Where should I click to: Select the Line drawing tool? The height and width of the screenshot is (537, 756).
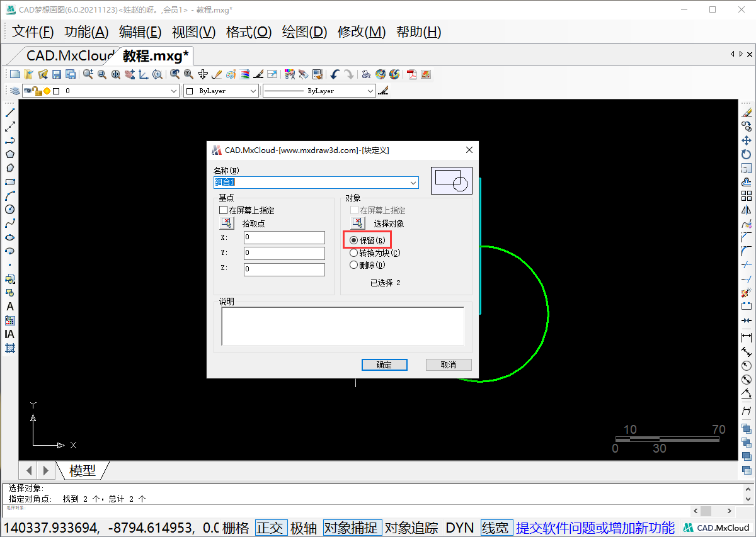pyautogui.click(x=10, y=113)
